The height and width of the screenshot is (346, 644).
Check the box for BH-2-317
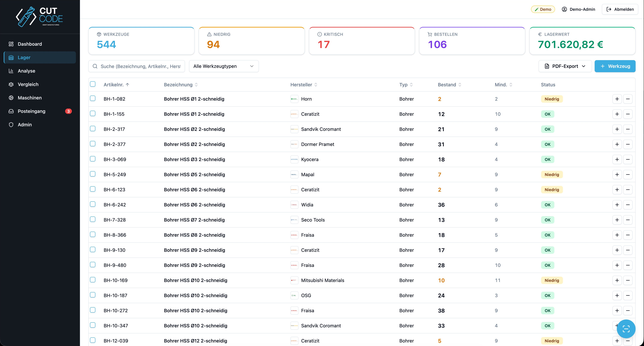(x=93, y=129)
